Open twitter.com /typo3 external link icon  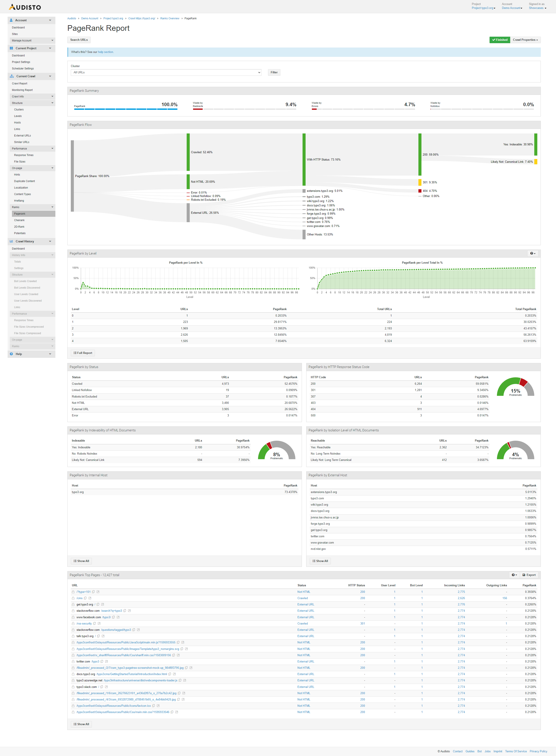click(x=106, y=661)
